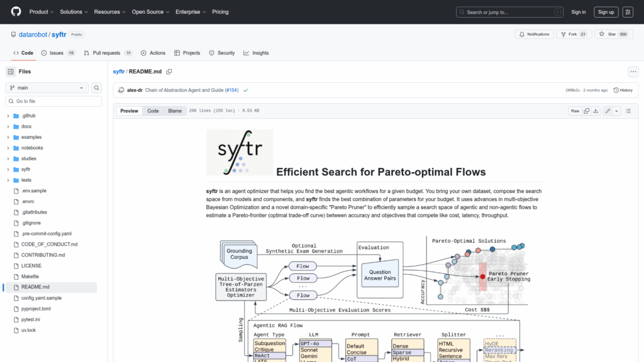Open the main branch dropdown

coord(47,88)
